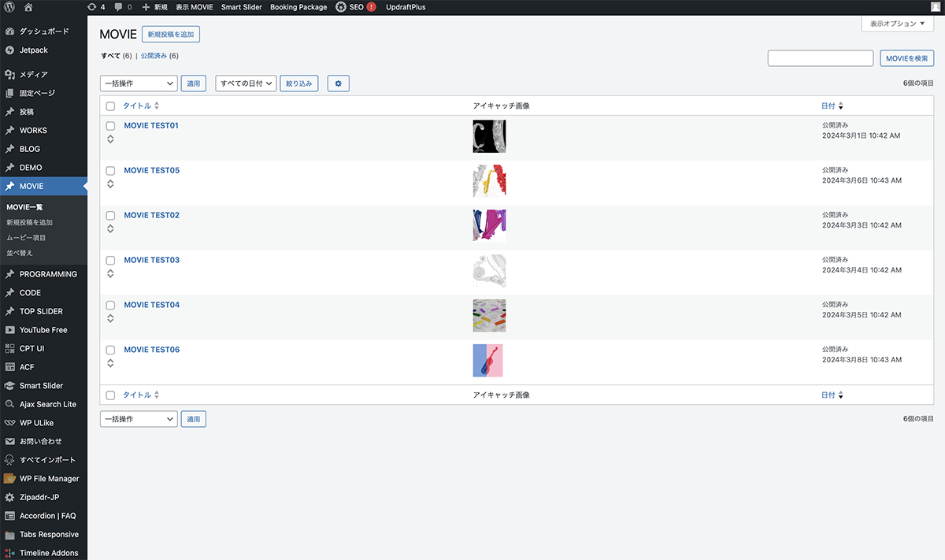The width and height of the screenshot is (945, 560).
Task: Focus the MOVIE search input field
Action: (820, 58)
